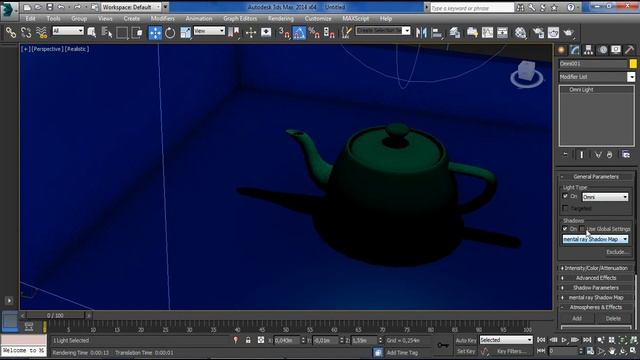
Task: Expand the Advanced Effects rollout
Action: [x=596, y=278]
